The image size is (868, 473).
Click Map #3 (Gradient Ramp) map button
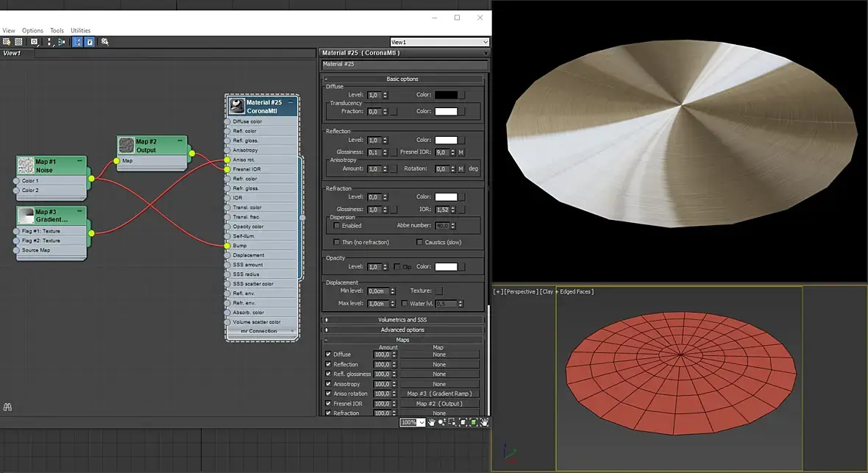coord(439,394)
